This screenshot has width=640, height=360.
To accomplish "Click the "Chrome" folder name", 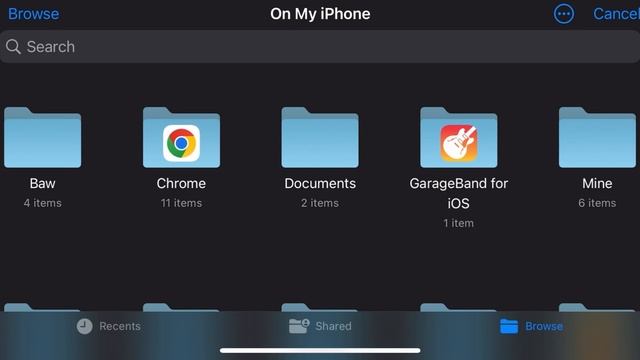I will pyautogui.click(x=181, y=183).
